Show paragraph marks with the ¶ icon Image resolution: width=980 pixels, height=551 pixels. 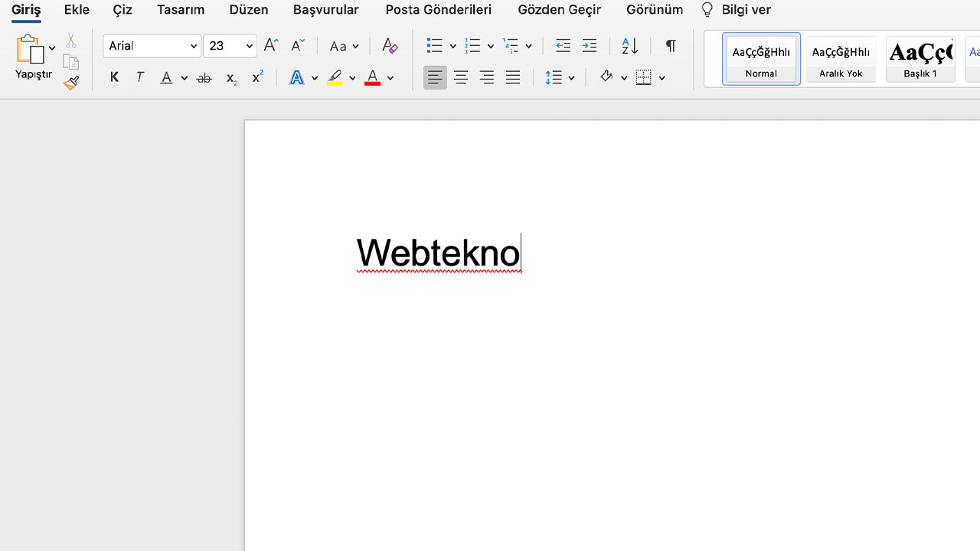point(670,46)
